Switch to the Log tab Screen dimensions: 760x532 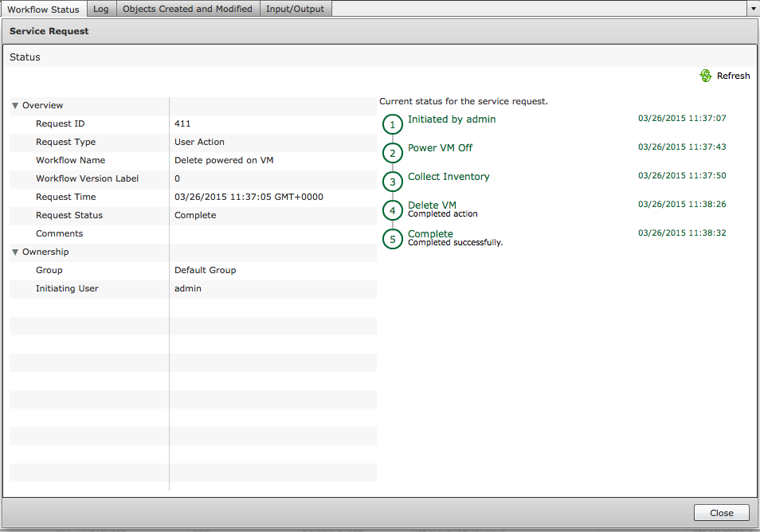[100, 10]
